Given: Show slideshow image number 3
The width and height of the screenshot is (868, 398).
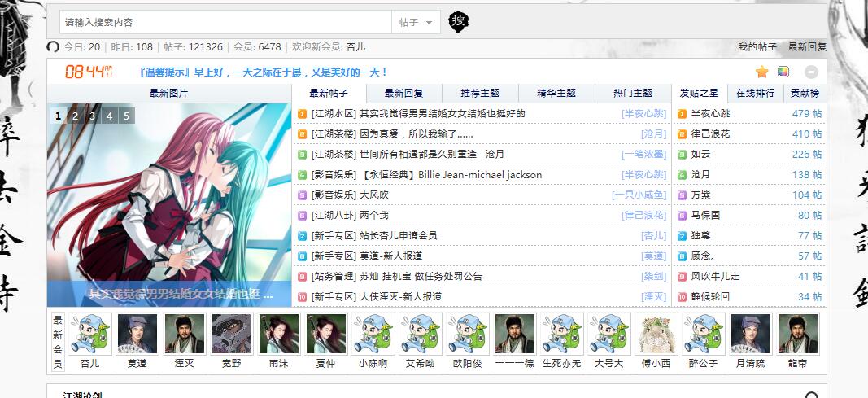Looking at the screenshot, I should [x=92, y=116].
